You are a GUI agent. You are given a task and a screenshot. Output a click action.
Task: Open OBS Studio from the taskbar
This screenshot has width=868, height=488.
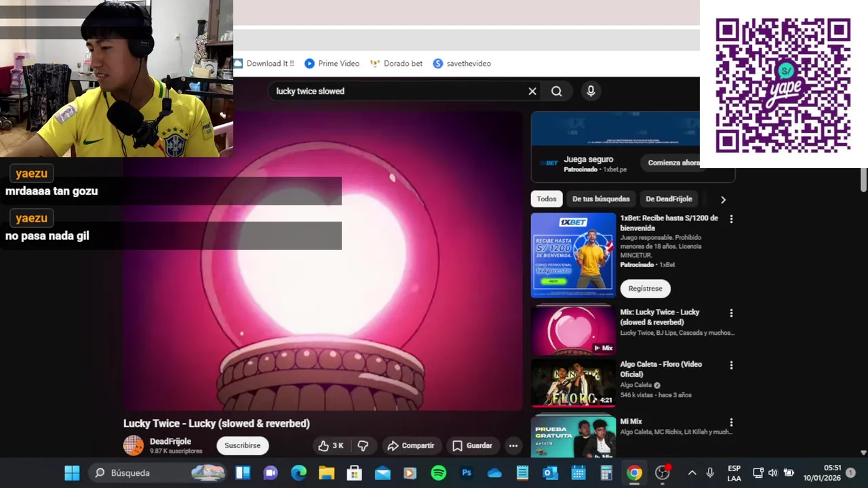point(663,473)
